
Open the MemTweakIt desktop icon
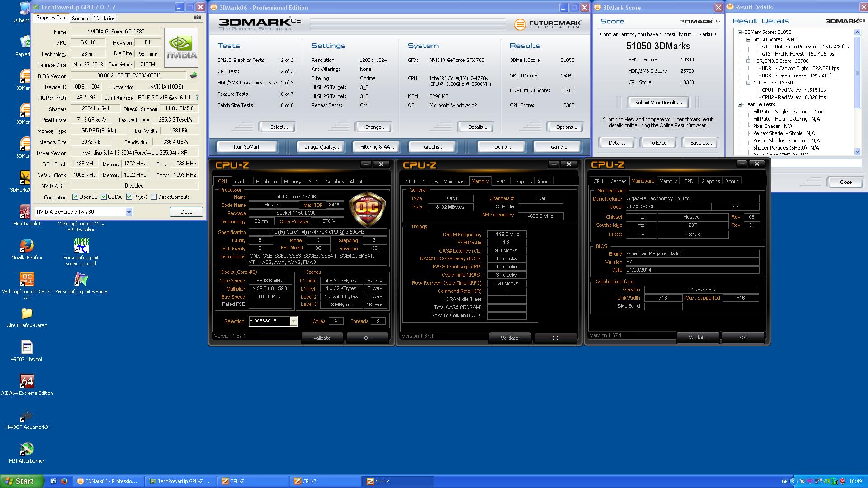click(x=27, y=211)
